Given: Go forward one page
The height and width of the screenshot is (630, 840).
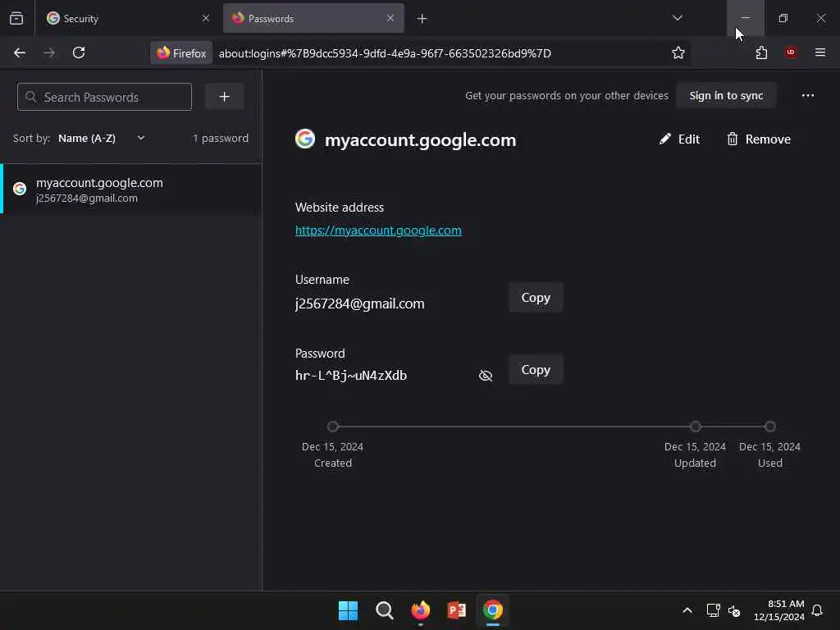Looking at the screenshot, I should click(48, 52).
